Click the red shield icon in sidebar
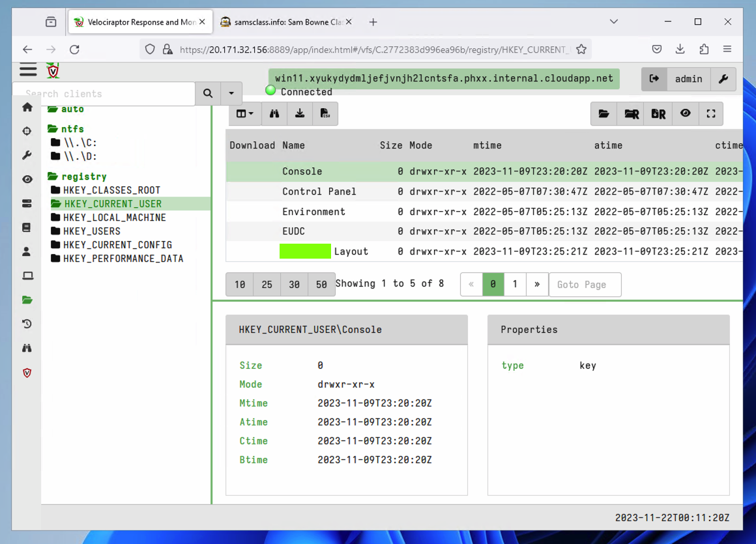This screenshot has width=756, height=544. coord(27,373)
